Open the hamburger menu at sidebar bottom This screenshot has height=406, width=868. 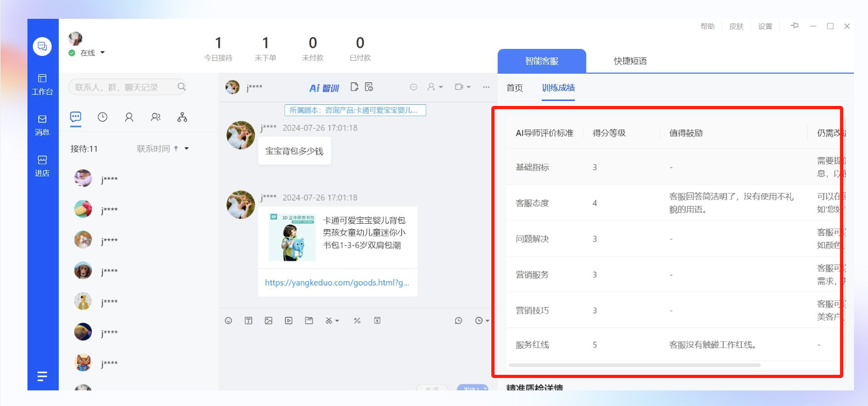point(42,376)
